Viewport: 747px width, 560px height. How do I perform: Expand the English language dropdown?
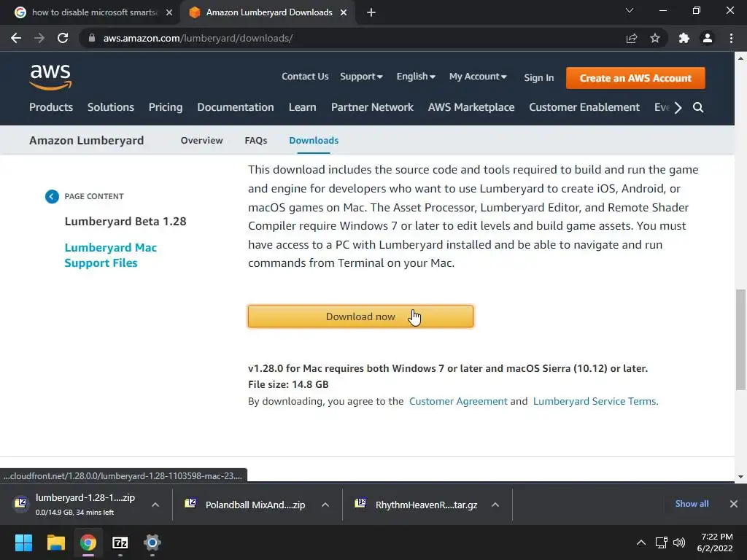point(416,77)
